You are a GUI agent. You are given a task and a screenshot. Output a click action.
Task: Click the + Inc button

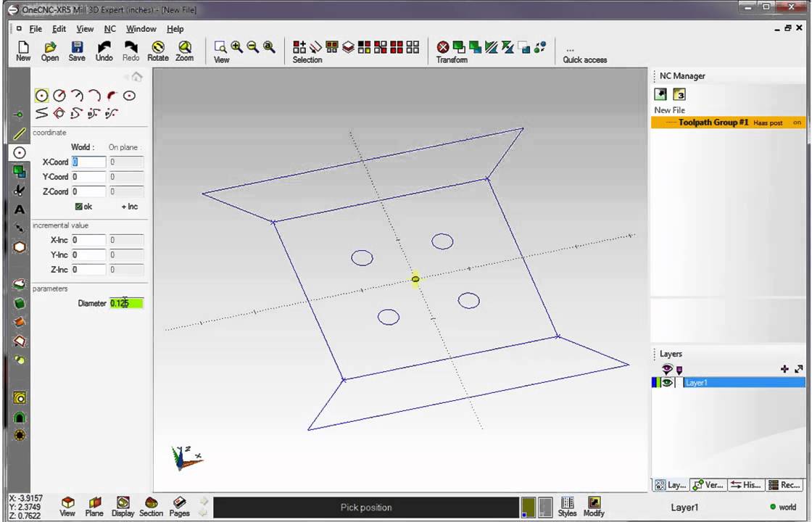pyautogui.click(x=130, y=207)
